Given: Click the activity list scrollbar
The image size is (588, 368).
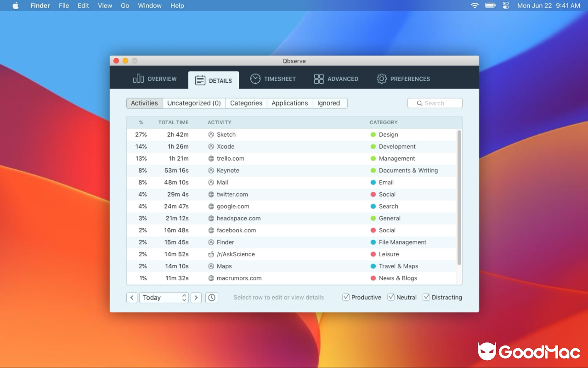Looking at the screenshot, I should pos(459,197).
